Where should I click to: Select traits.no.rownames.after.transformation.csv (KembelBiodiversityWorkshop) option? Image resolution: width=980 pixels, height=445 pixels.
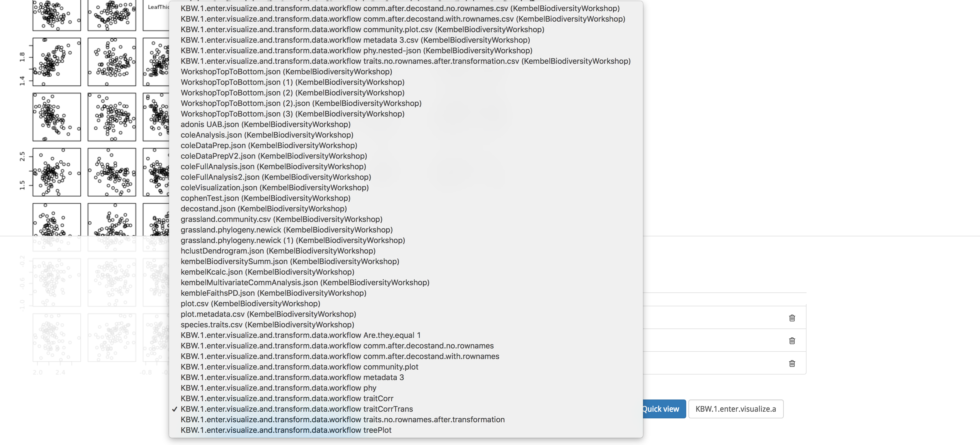click(x=405, y=61)
